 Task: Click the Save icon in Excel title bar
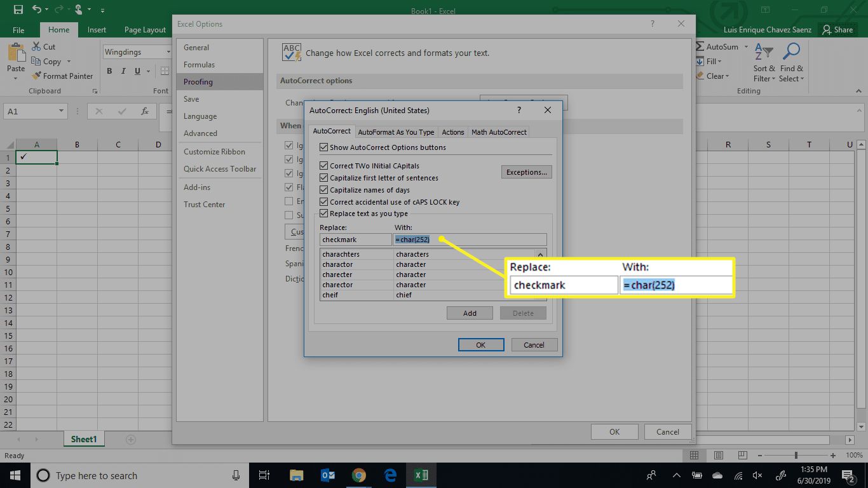tap(18, 10)
